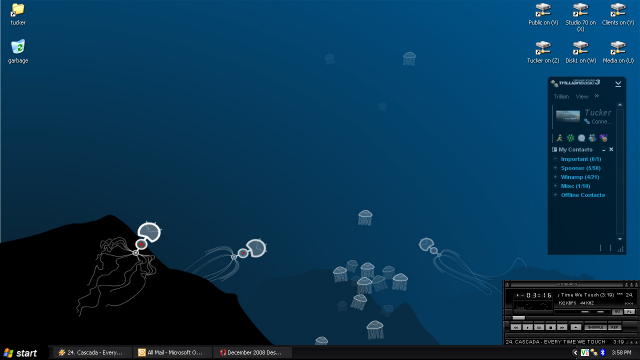Open the Trillian menu
The width and height of the screenshot is (640, 360).
coord(561,96)
